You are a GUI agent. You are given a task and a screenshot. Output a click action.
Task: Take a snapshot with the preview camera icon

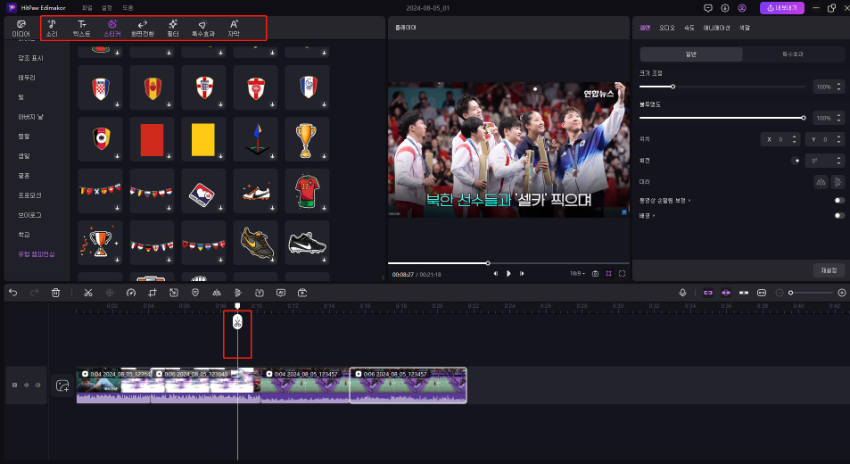595,273
